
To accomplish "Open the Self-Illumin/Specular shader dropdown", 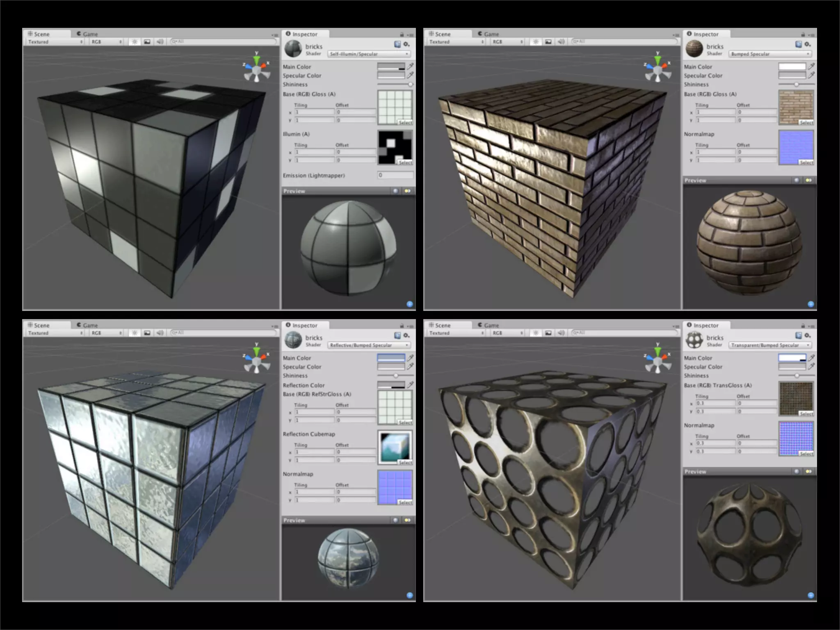I will (x=369, y=54).
